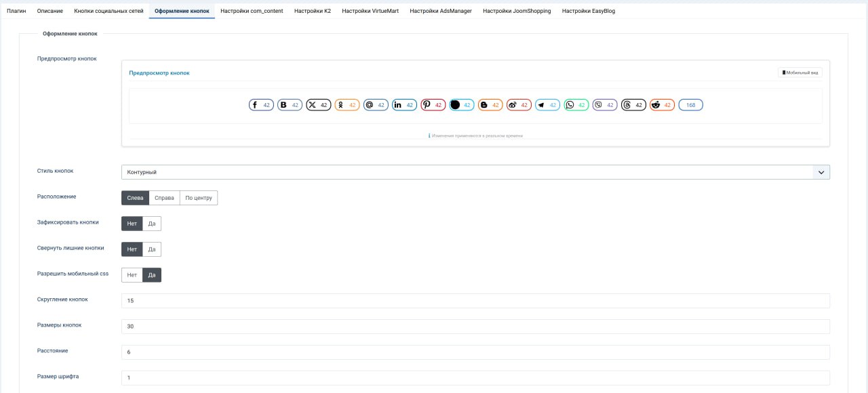
Task: Click the Viber share button
Action: 604,105
